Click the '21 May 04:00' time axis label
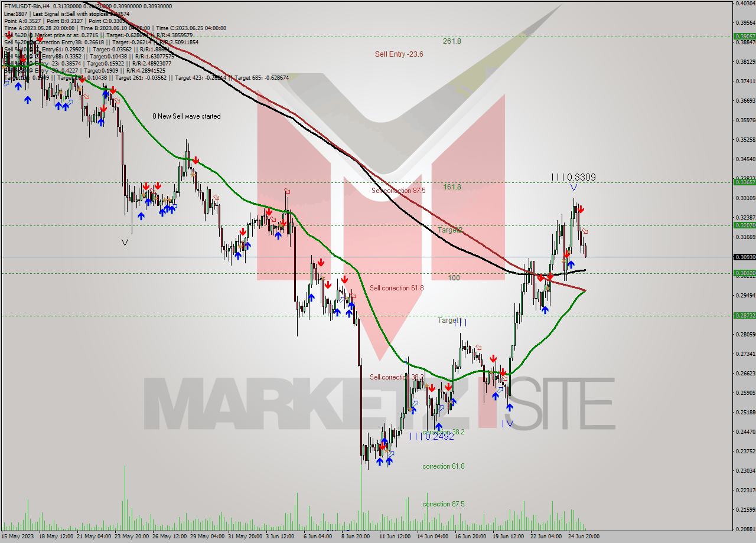The width and height of the screenshot is (756, 543). click(x=94, y=537)
